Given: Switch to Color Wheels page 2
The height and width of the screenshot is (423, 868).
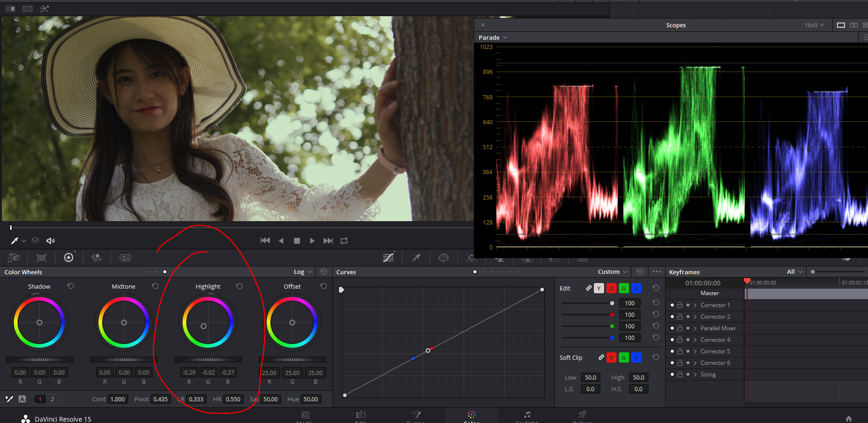Looking at the screenshot, I should [x=52, y=399].
